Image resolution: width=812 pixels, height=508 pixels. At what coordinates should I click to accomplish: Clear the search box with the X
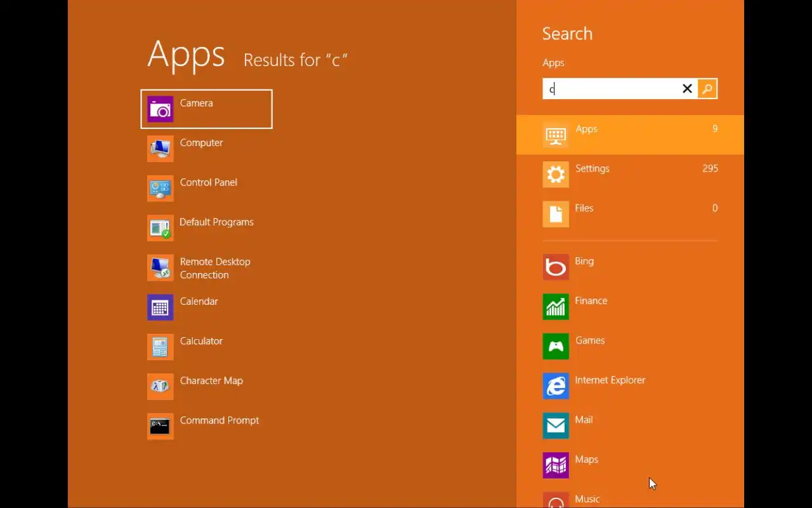pyautogui.click(x=687, y=89)
